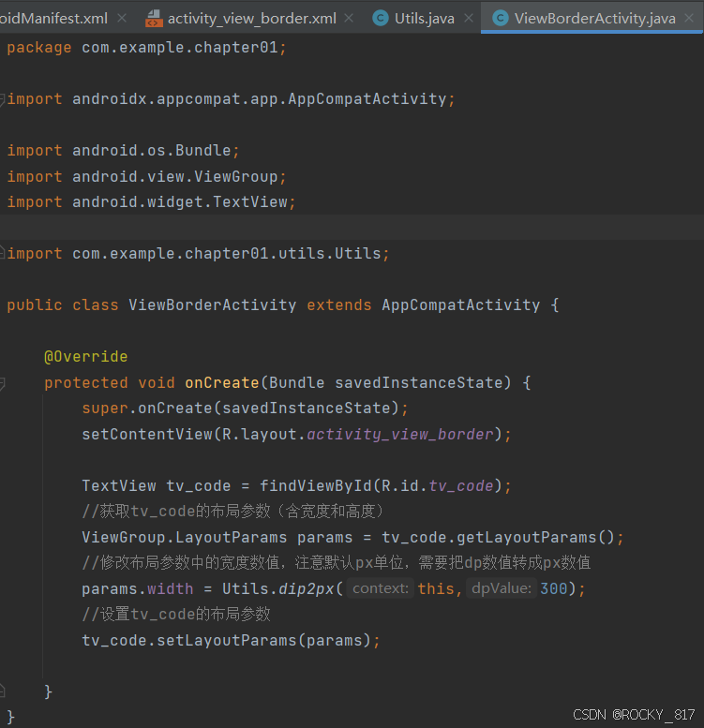This screenshot has height=728, width=704.
Task: Switch to the activity_view_border.xml tab
Action: click(251, 19)
